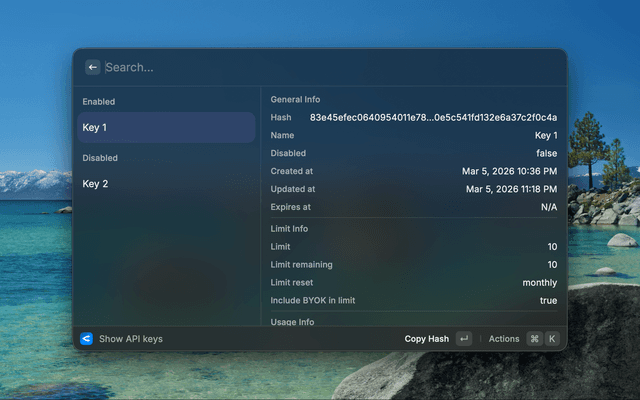Viewport: 640px width, 400px height.
Task: Click the extension icon next to Show API keys
Action: [x=86, y=339]
